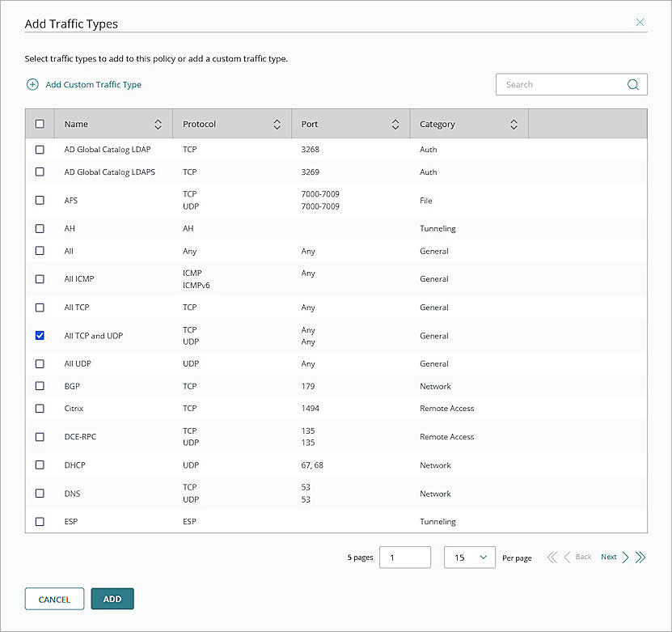
Task: Open the per-page count dropdown showing 15
Action: (469, 557)
